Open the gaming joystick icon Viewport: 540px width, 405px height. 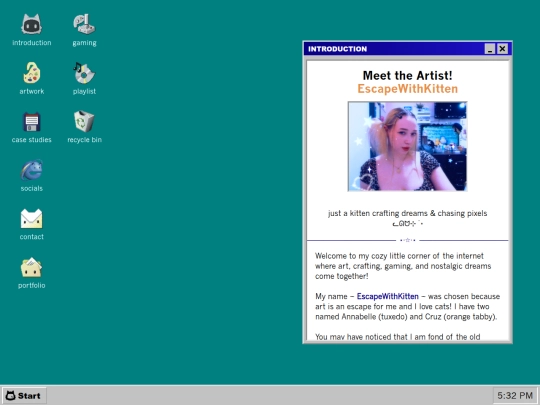(84, 24)
